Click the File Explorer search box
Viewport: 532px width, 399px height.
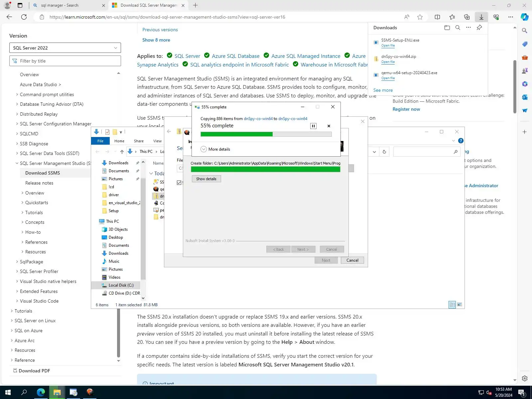coord(426,152)
